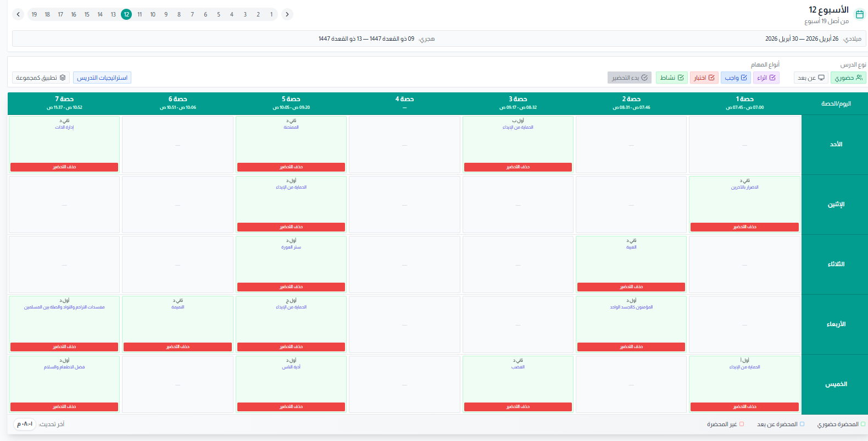Click the حصة 4 column header
This screenshot has height=441, width=868.
click(404, 103)
